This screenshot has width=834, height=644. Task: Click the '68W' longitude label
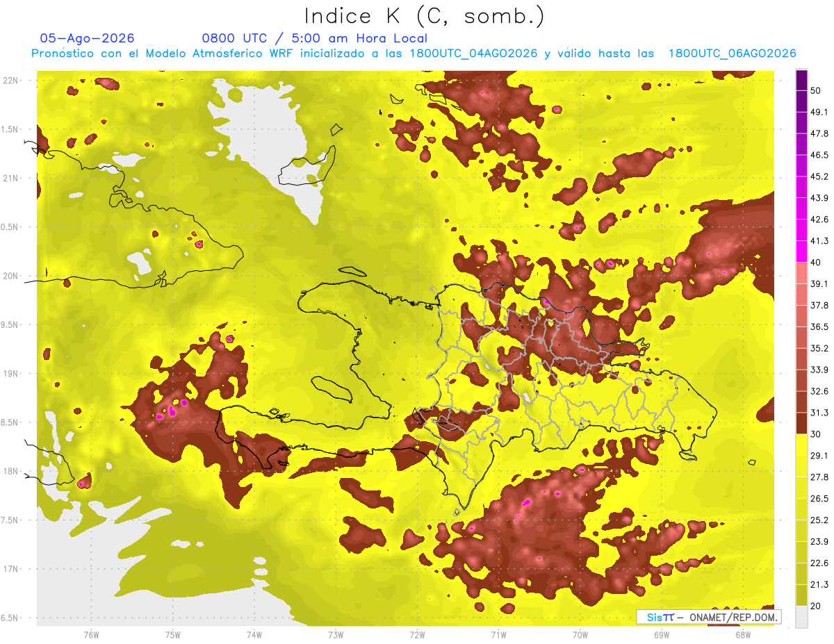[742, 634]
